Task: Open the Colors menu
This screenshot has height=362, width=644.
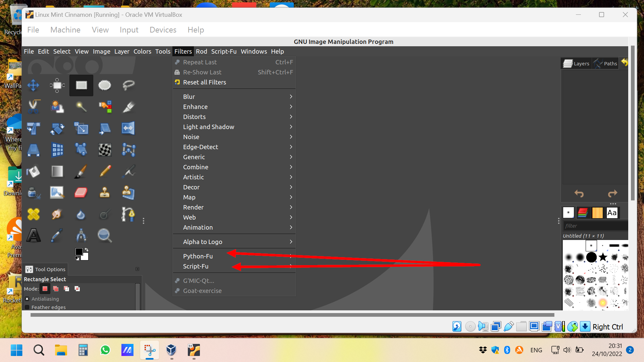Action: (142, 52)
